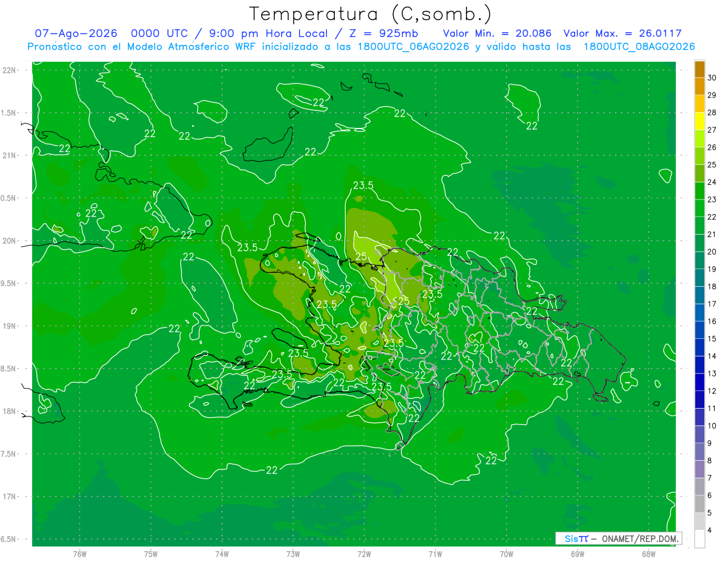Click the '19N' latitude axis label
This screenshot has width=728, height=562.
point(10,326)
